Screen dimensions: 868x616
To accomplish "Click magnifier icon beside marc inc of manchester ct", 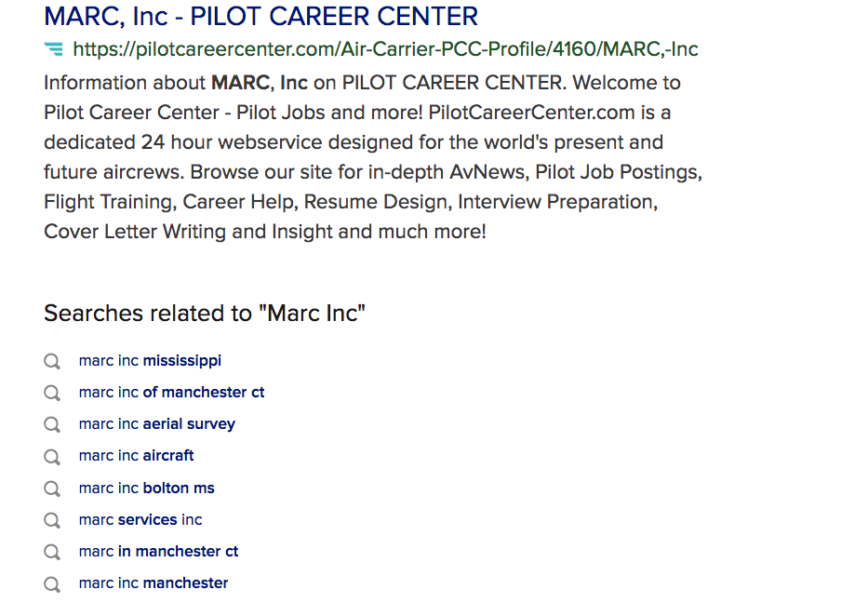I will [x=52, y=393].
